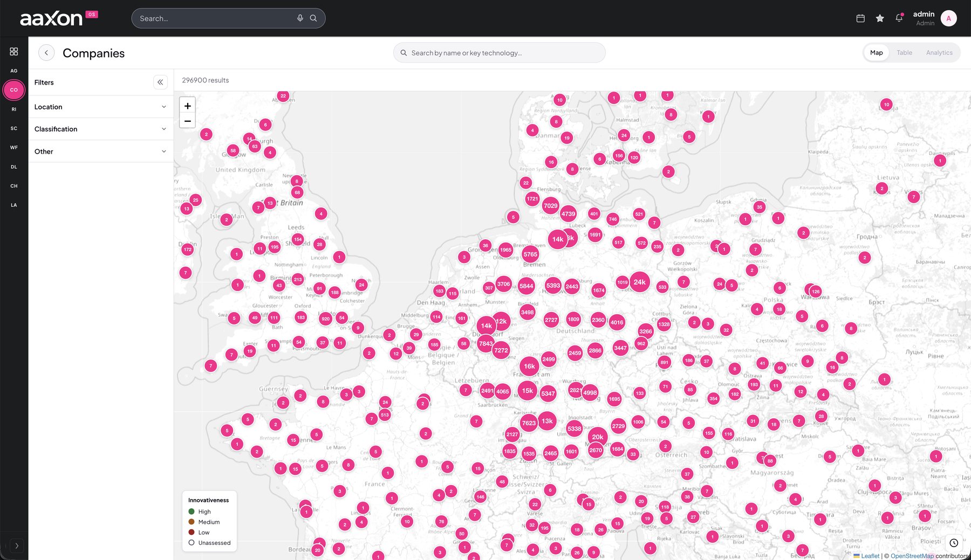Open the map history clock icon
Image resolution: width=971 pixels, height=560 pixels.
pyautogui.click(x=954, y=543)
